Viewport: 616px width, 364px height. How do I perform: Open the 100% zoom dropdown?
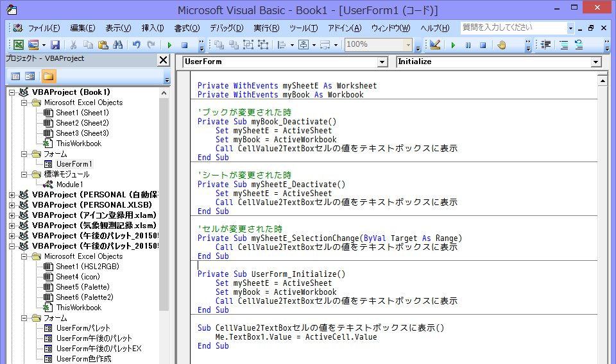click(x=408, y=45)
